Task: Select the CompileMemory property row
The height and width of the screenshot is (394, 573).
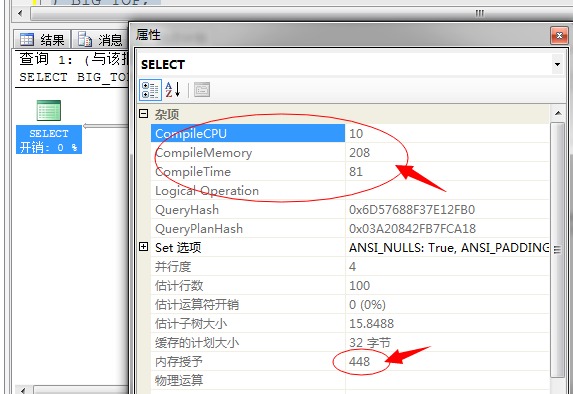Action: tap(350, 152)
